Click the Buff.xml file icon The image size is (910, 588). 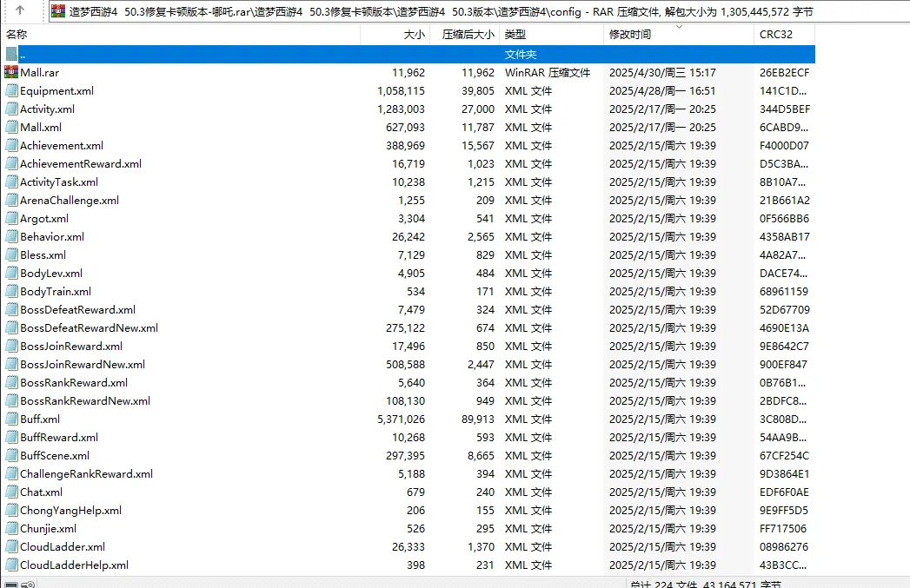pyautogui.click(x=11, y=420)
